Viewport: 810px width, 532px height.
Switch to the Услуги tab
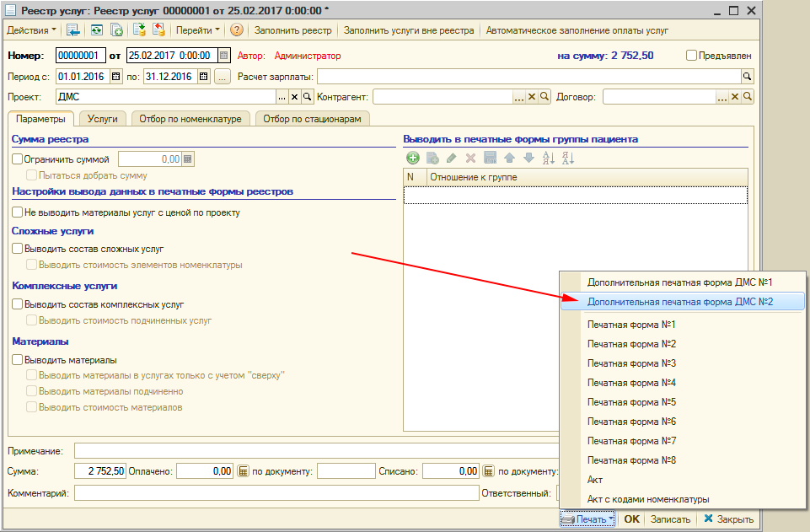(x=102, y=119)
